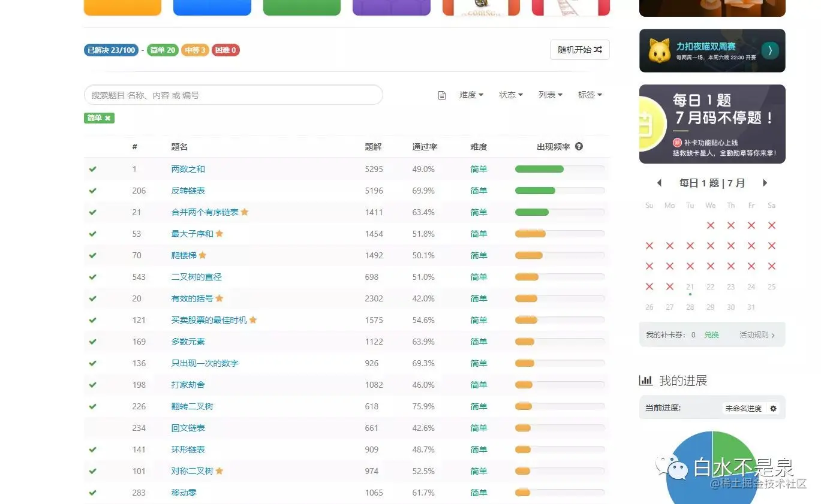Sort by the 通过率 column header
Viewport: 821px width, 504px height.
pyautogui.click(x=425, y=147)
